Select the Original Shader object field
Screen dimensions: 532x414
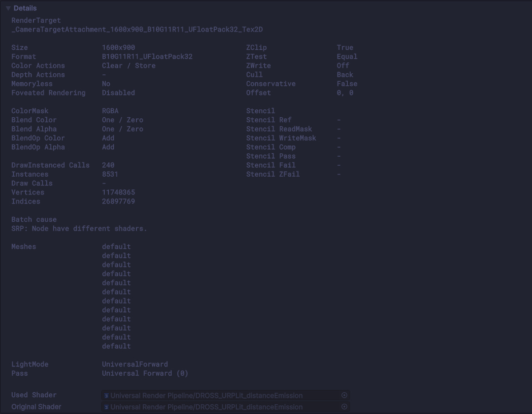223,407
